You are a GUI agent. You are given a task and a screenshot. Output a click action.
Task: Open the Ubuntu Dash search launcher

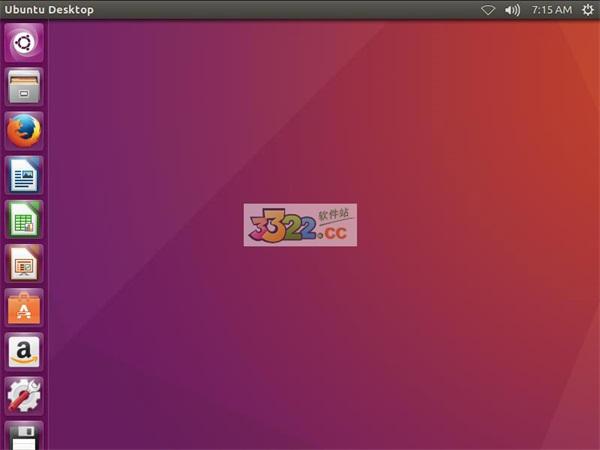point(24,42)
